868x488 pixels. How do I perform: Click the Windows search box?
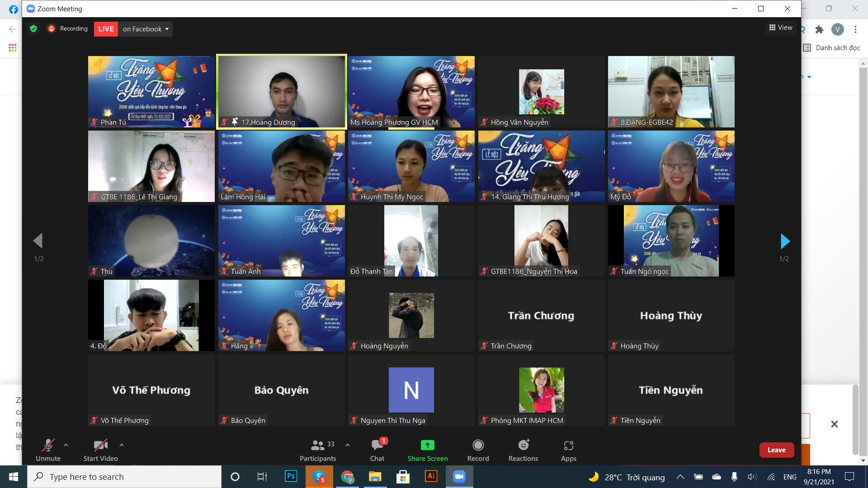coord(124,477)
